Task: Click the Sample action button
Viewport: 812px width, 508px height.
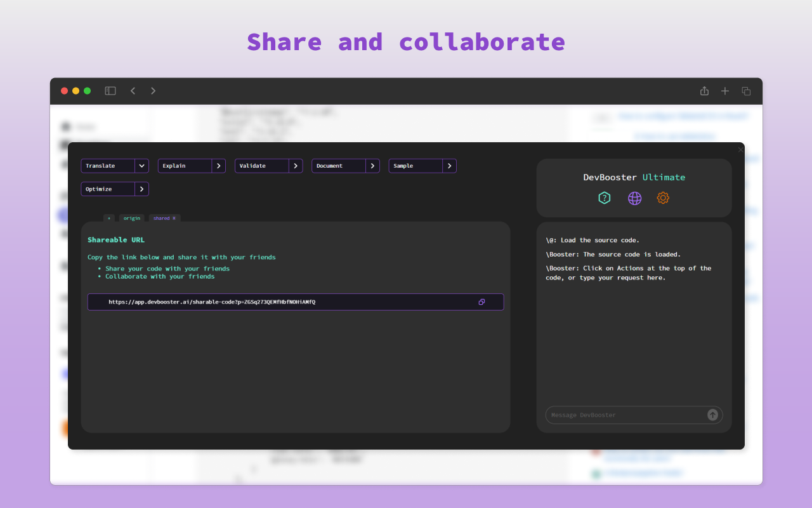Action: coord(415,166)
